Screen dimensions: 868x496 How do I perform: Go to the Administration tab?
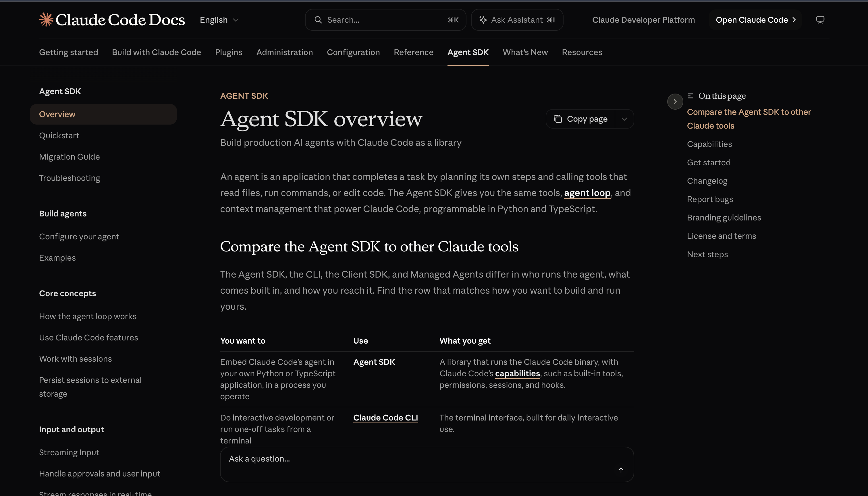284,52
